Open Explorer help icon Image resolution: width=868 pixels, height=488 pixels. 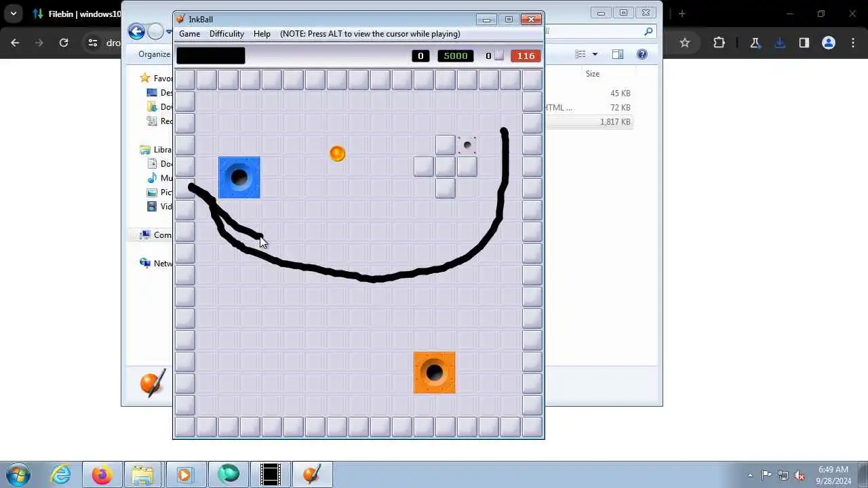click(x=642, y=54)
